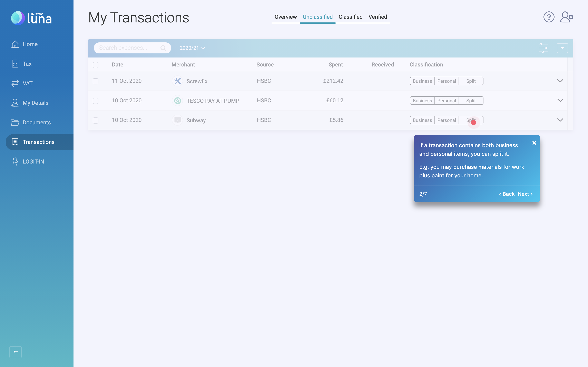This screenshot has width=588, height=367.
Task: Open the help question mark icon
Action: (549, 17)
